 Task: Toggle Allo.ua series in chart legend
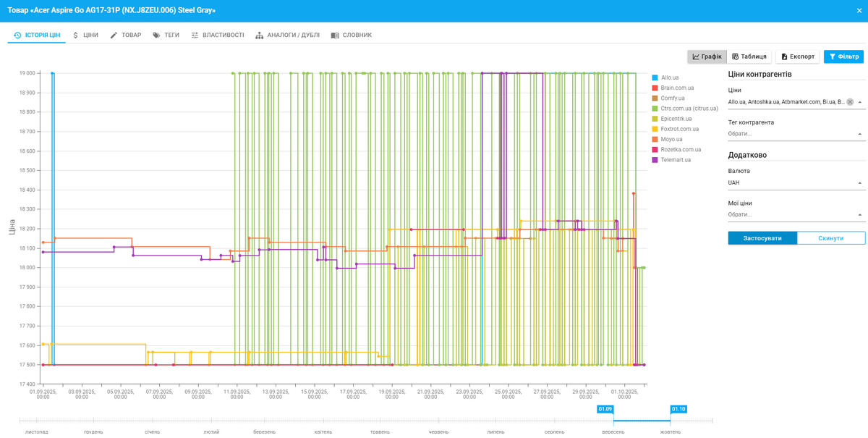[669, 77]
